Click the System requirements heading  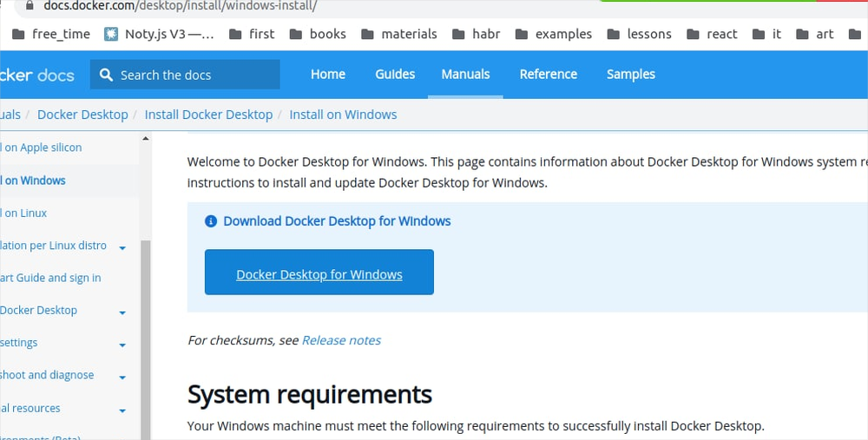(x=310, y=395)
